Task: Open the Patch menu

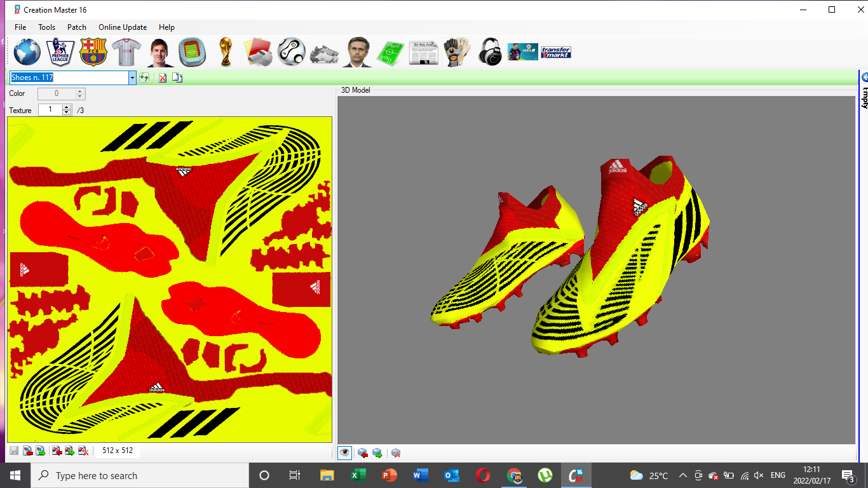Action: pos(77,27)
